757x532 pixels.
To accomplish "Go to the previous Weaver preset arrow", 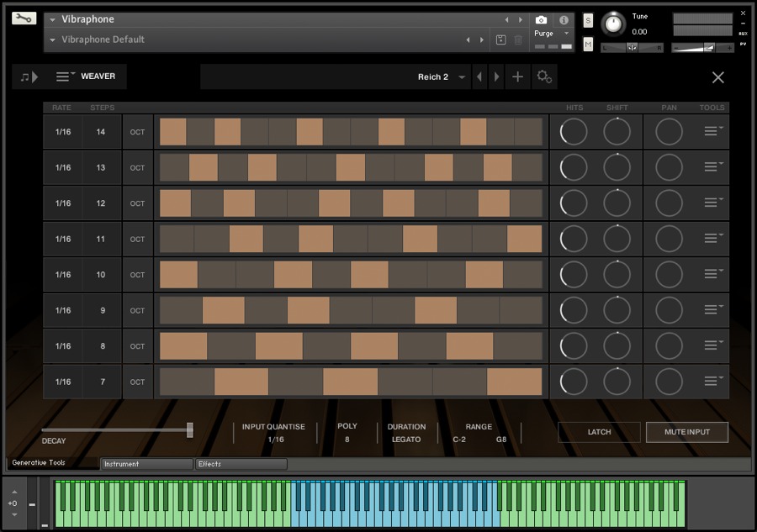I will 479,76.
